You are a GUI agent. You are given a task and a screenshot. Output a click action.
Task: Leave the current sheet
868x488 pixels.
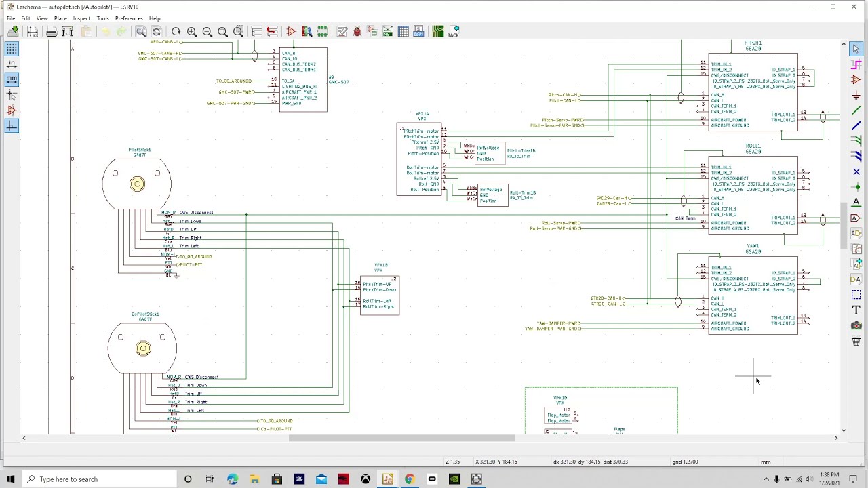[273, 31]
